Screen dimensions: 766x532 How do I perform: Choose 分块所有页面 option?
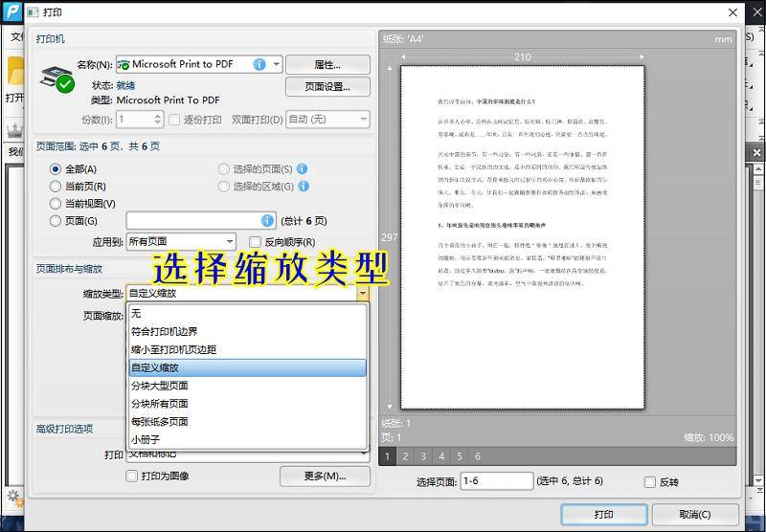[247, 404]
